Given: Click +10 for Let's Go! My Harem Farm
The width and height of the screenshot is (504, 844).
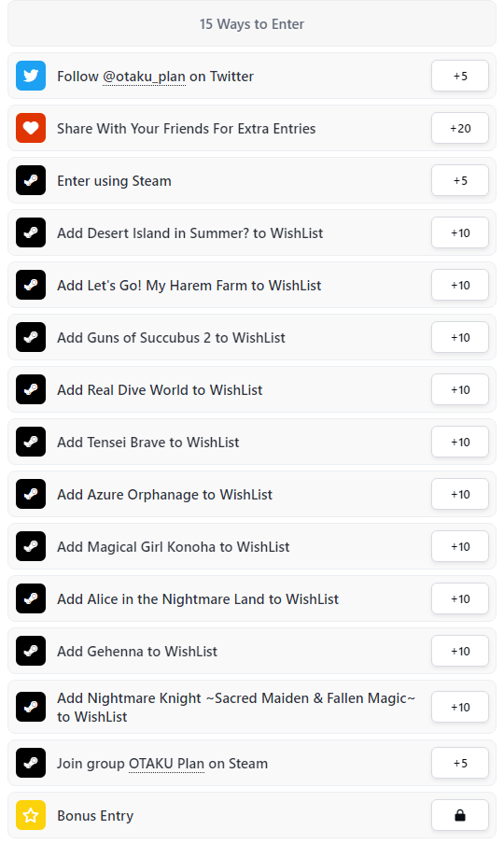Looking at the screenshot, I should click(x=460, y=285).
